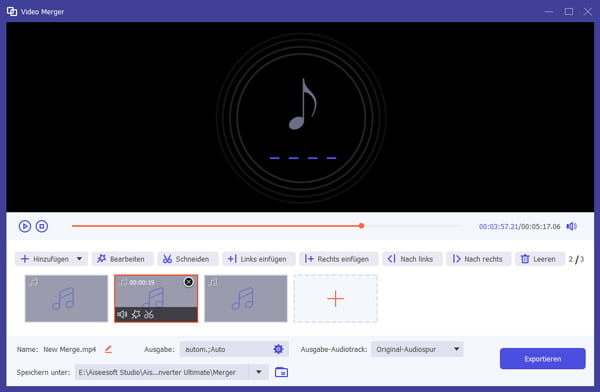Screen dimensions: 600x392
Task: Click the 00:03:57.21 current time readout
Action: click(x=498, y=227)
